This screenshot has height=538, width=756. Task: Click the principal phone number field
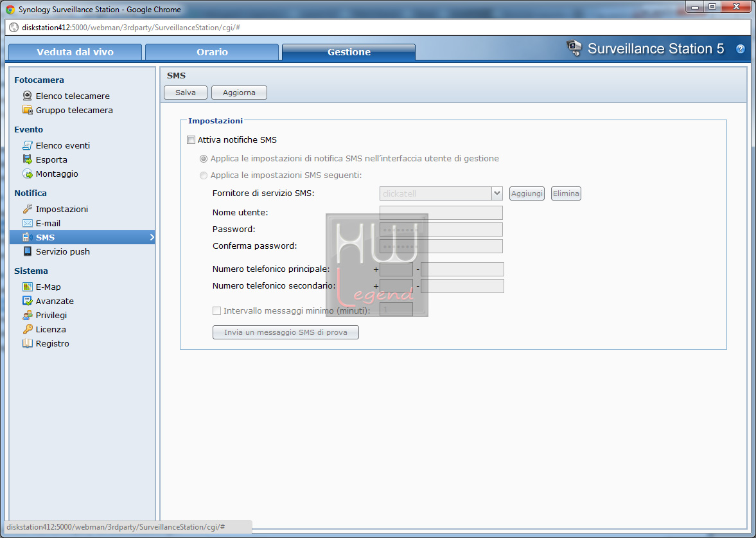click(462, 269)
